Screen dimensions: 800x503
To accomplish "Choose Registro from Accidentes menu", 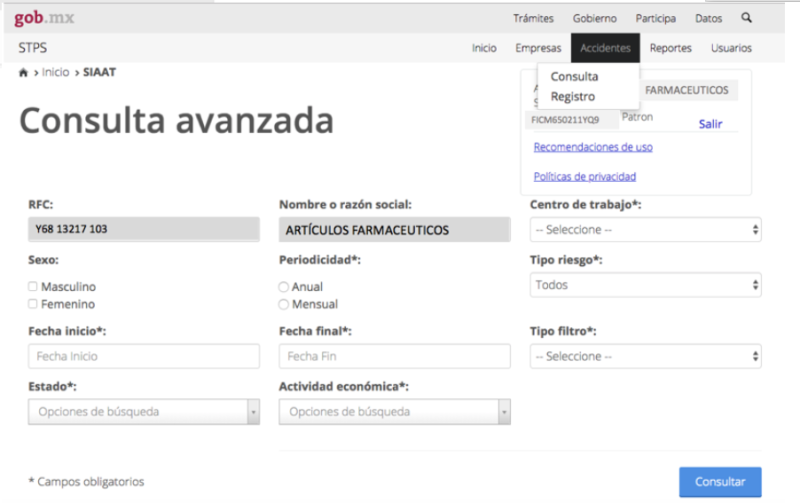I will pos(572,96).
